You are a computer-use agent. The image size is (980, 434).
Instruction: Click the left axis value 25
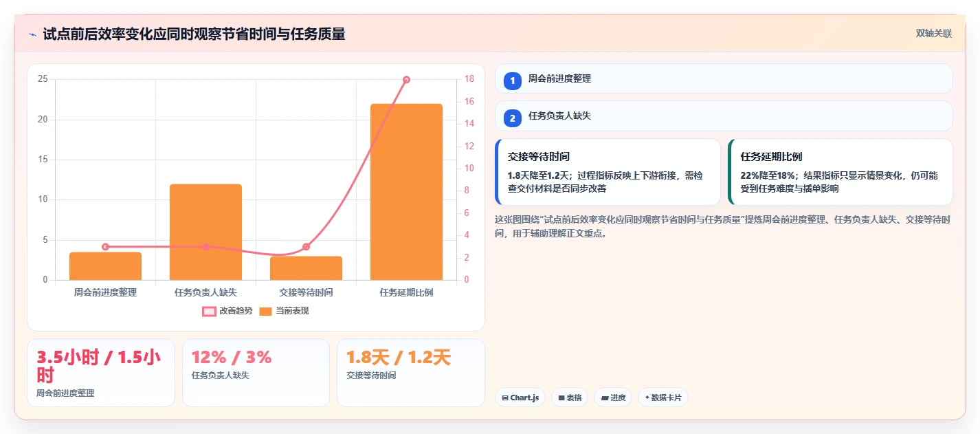(x=43, y=79)
